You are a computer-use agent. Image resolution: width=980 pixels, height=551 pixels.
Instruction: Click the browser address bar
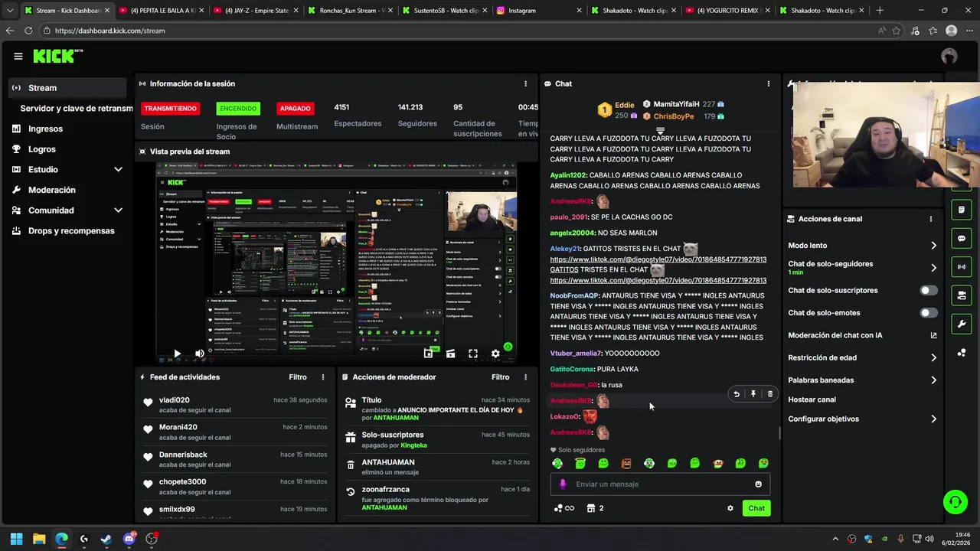(459, 31)
